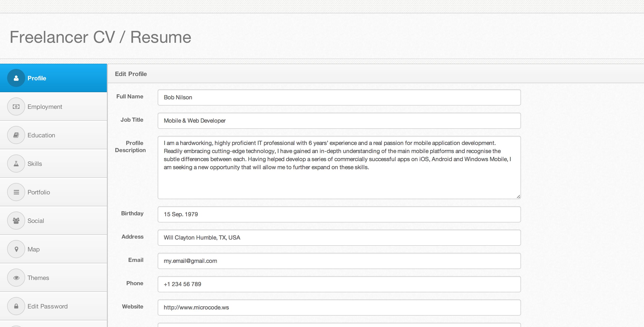Click the Education book icon
Image resolution: width=644 pixels, height=327 pixels.
[x=16, y=135]
